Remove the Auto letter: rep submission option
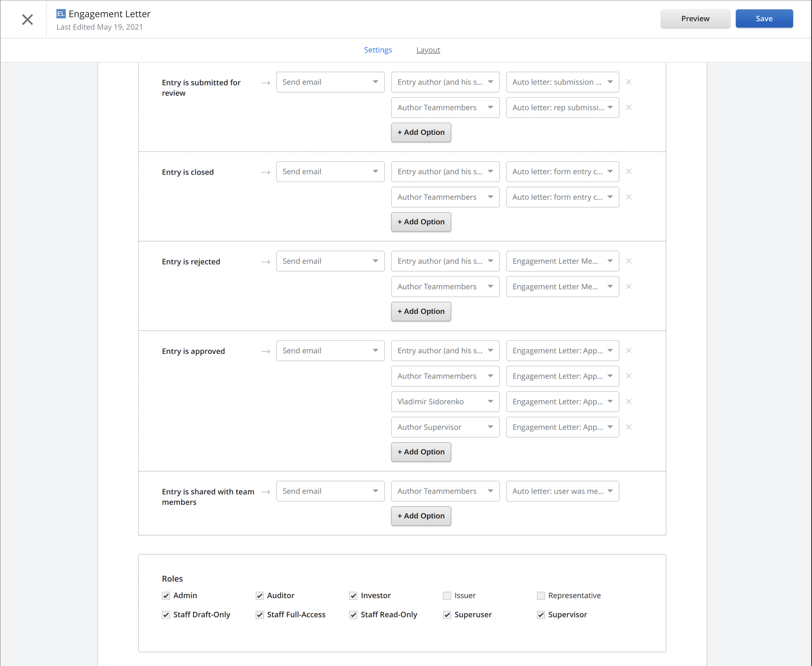This screenshot has height=666, width=812. coord(629,107)
